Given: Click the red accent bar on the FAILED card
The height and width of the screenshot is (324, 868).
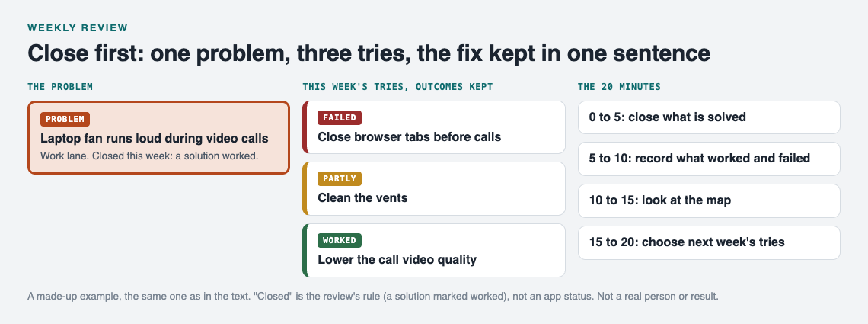Looking at the screenshot, I should coord(304,127).
